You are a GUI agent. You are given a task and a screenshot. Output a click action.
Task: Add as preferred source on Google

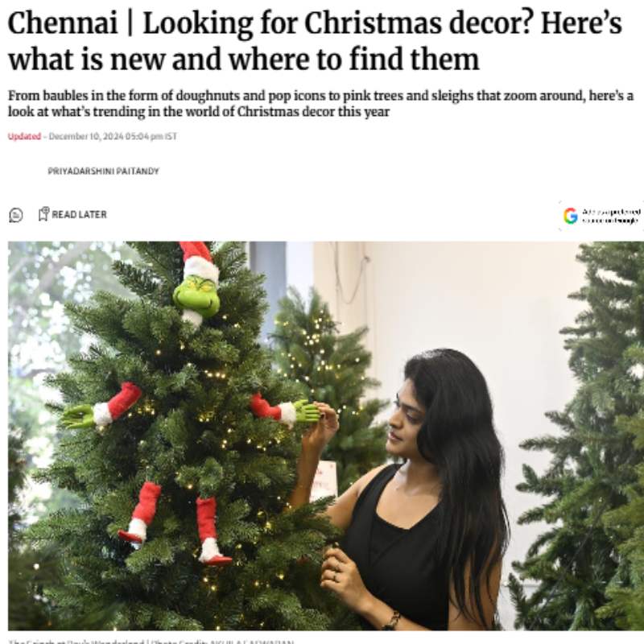[x=601, y=216]
